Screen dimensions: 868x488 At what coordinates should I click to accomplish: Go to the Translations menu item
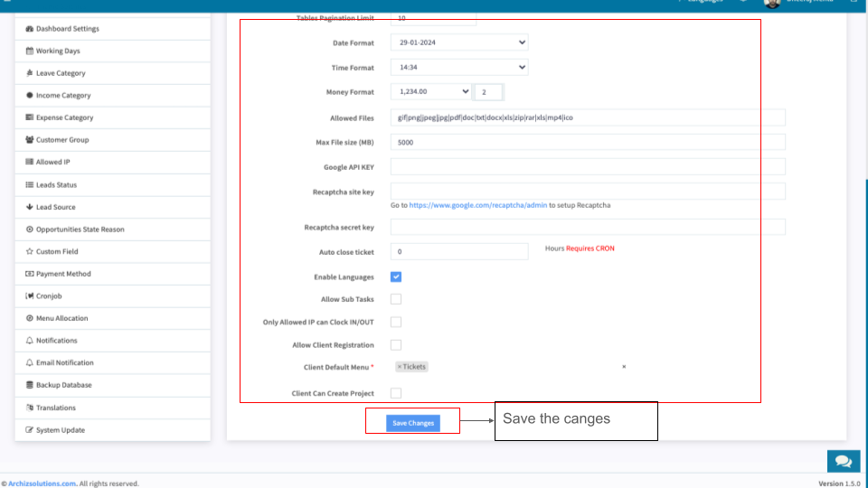[55, 408]
